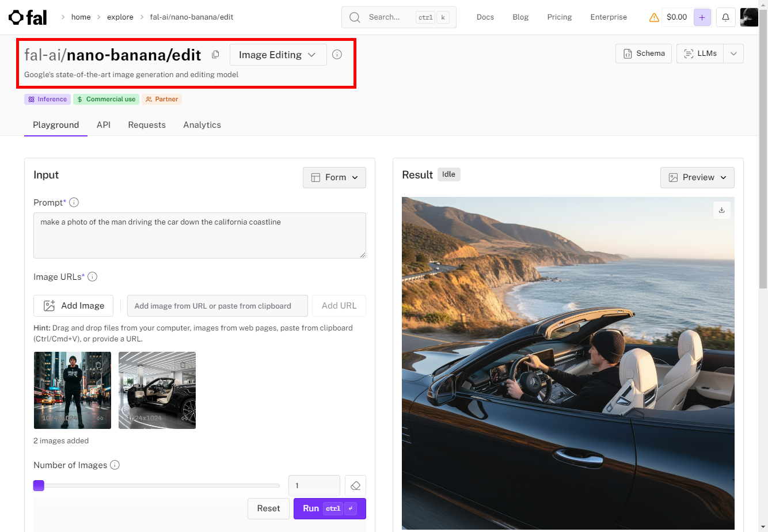768x532 pixels.
Task: Open the Analytics tab
Action: click(x=202, y=125)
